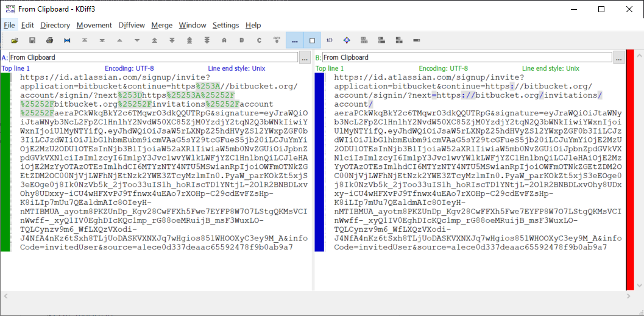644x316 pixels.
Task: Click horizontal scrollbar right arrow
Action: point(628,296)
